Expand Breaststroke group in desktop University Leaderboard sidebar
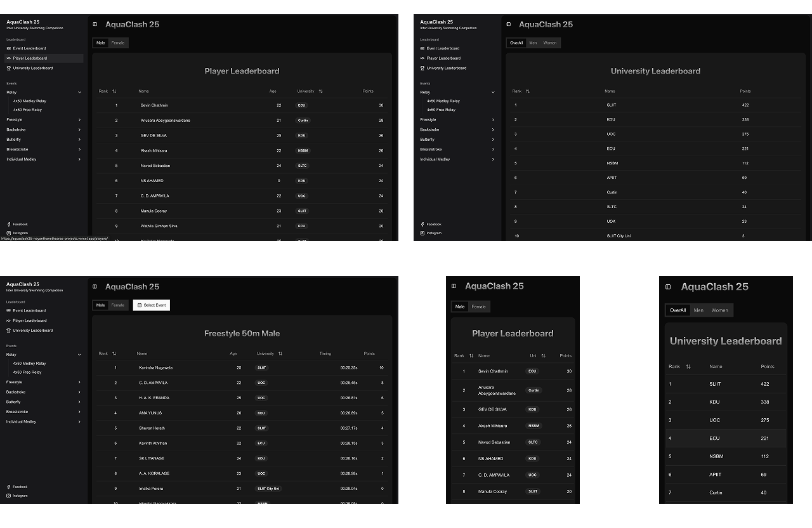The image size is (812, 528). pyautogui.click(x=457, y=149)
